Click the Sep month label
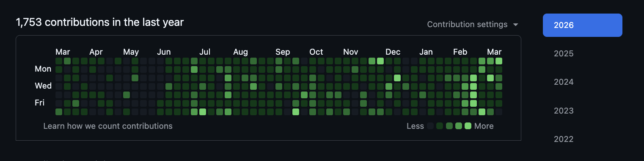 283,52
